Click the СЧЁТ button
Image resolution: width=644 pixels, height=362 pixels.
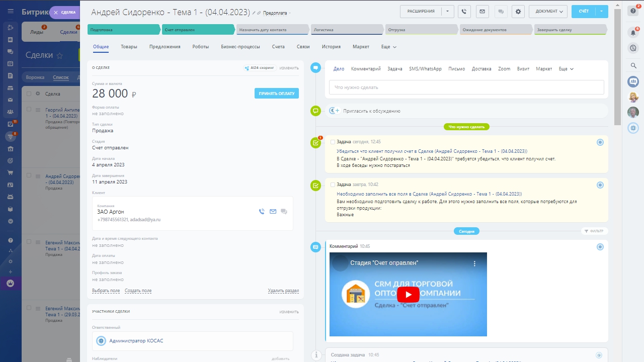(584, 12)
